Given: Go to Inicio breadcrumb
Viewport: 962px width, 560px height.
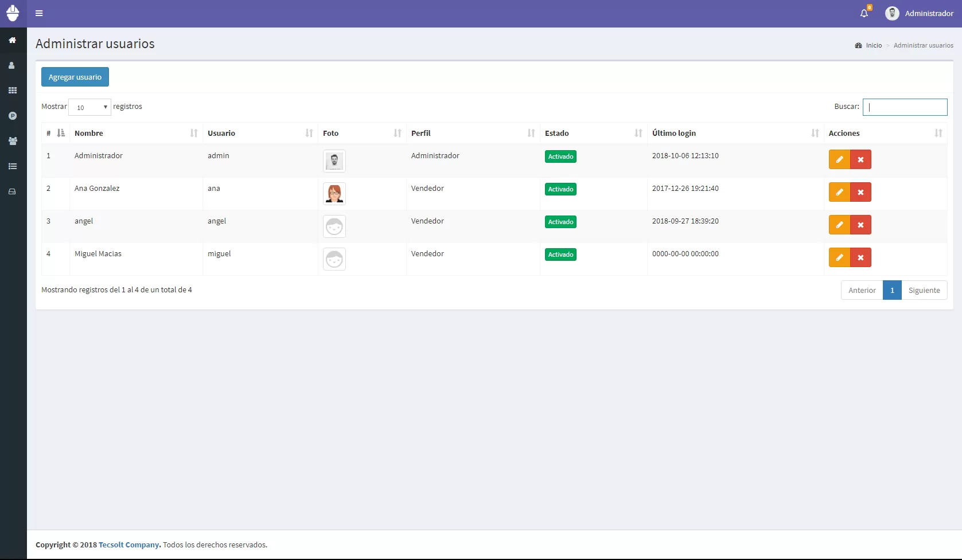Looking at the screenshot, I should [x=874, y=45].
